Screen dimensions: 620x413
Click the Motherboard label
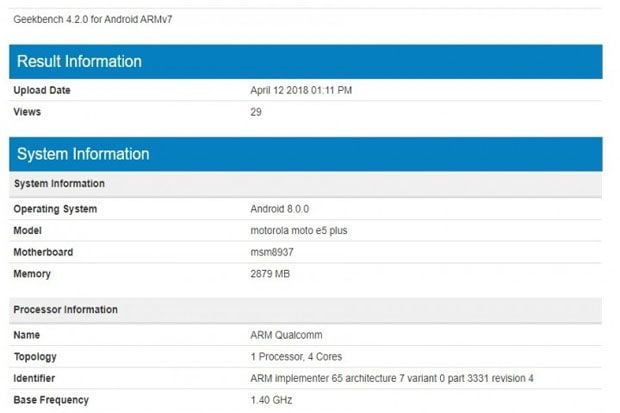pos(43,252)
